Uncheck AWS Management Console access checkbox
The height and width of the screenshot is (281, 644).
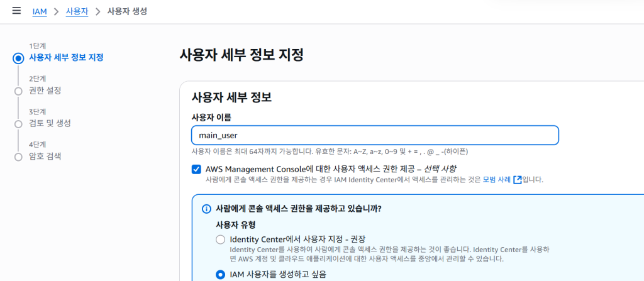click(196, 169)
